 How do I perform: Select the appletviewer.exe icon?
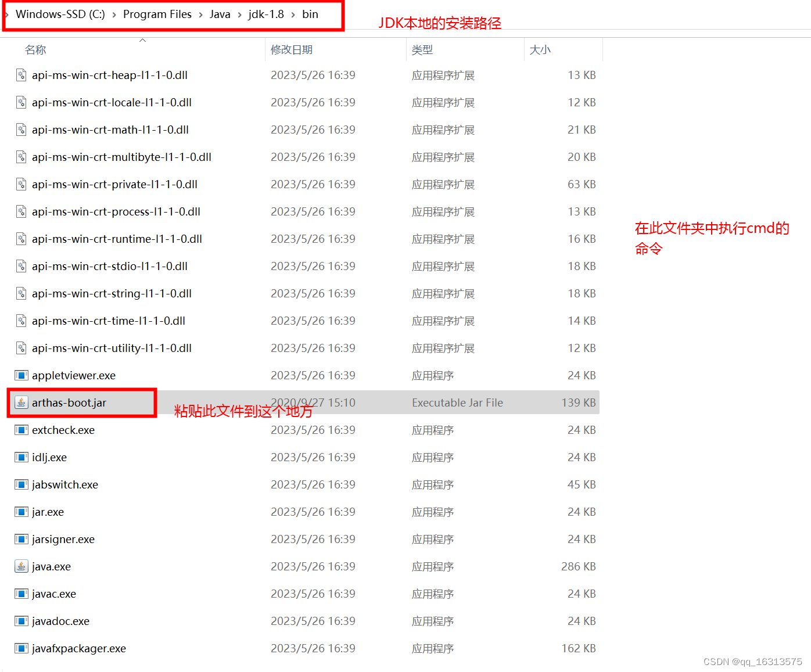21,375
